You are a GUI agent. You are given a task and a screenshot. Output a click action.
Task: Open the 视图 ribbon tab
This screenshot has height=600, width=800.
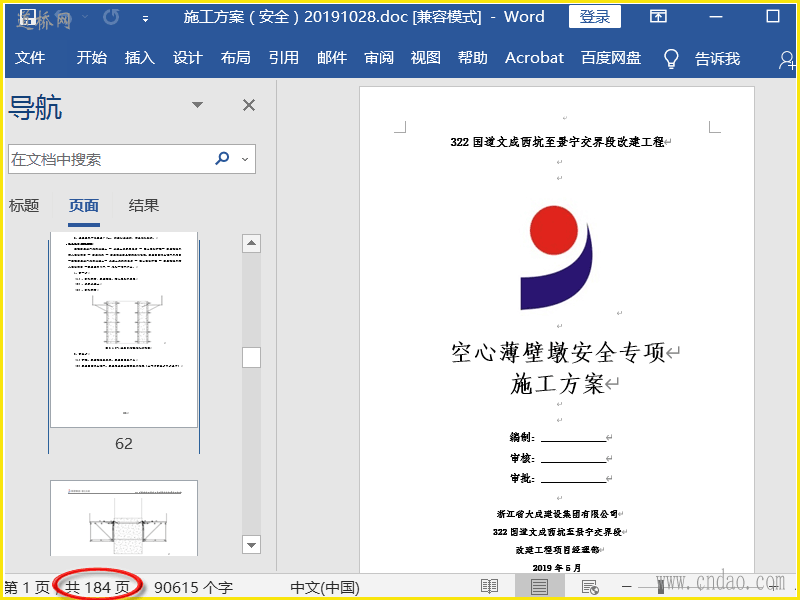pyautogui.click(x=426, y=58)
